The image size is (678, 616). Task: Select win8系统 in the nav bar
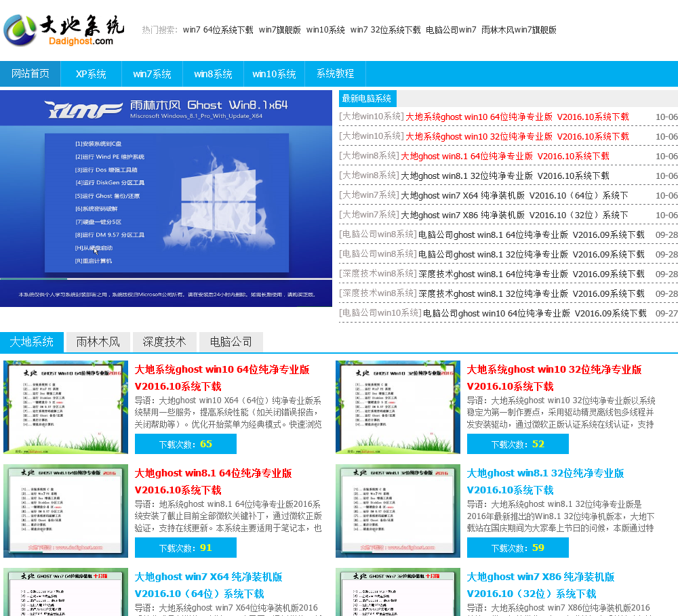coord(213,73)
